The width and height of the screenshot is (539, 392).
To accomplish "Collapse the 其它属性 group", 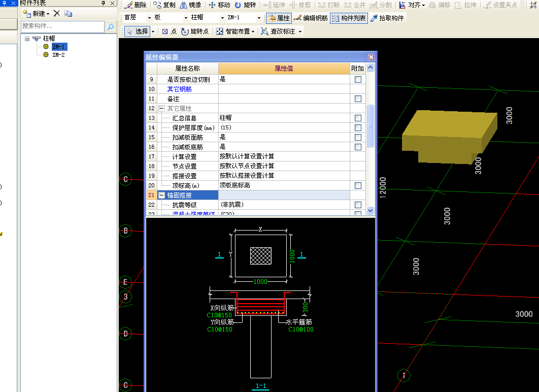I will pos(161,108).
